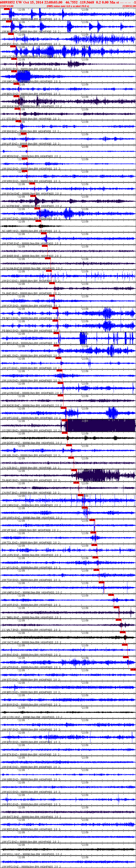Image resolution: width=136 pixels, height=868 pixels.
Task: Select the UW RVC EHZ trace label
Action: (x=31, y=44)
